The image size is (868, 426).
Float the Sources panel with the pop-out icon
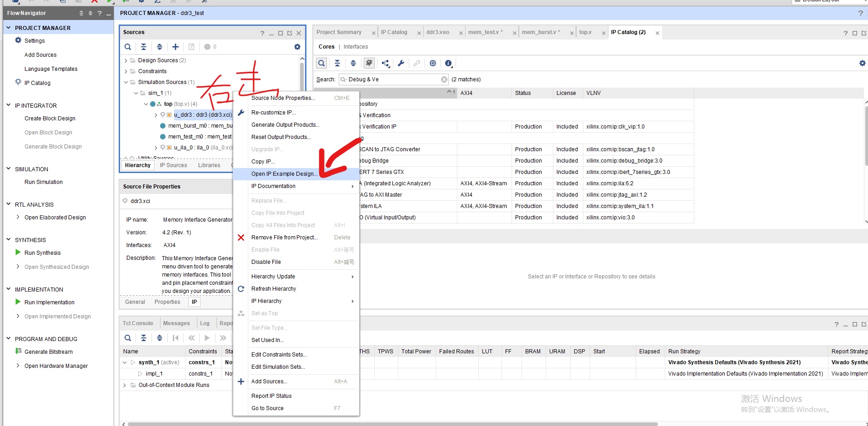pyautogui.click(x=290, y=33)
